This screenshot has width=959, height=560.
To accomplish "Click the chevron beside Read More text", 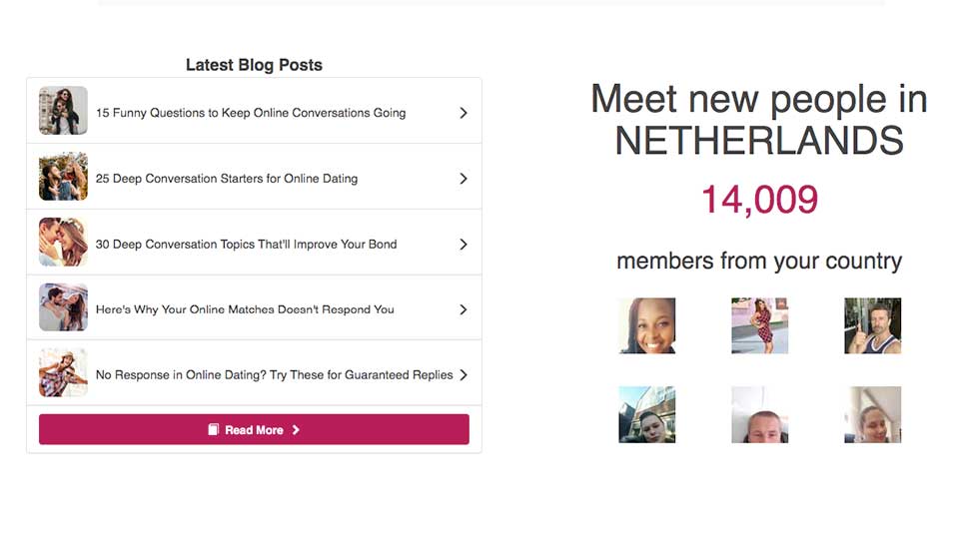I will click(x=296, y=430).
